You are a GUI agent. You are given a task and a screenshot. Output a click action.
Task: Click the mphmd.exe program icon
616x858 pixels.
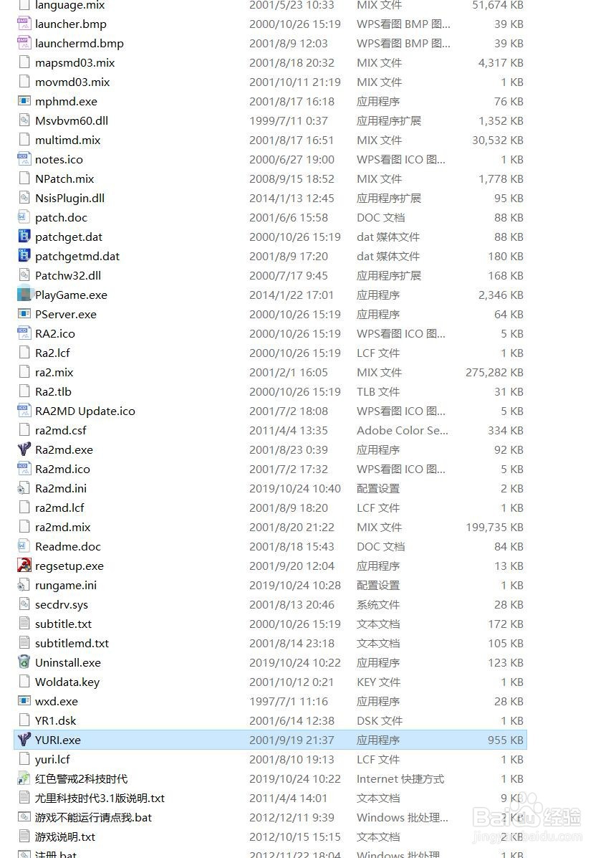[24, 101]
